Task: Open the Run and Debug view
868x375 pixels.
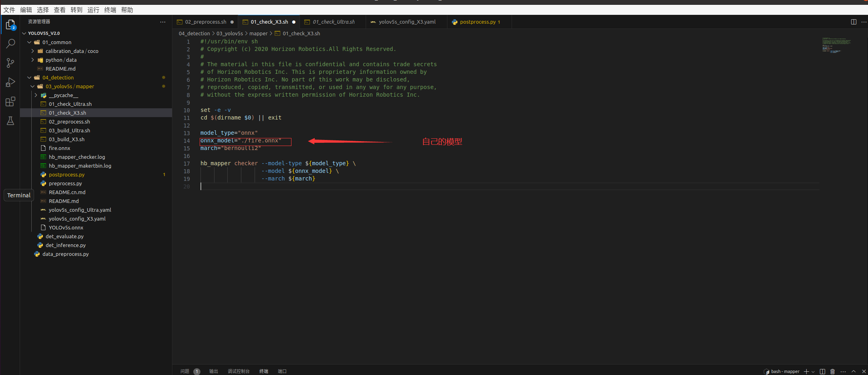Action: pos(10,82)
